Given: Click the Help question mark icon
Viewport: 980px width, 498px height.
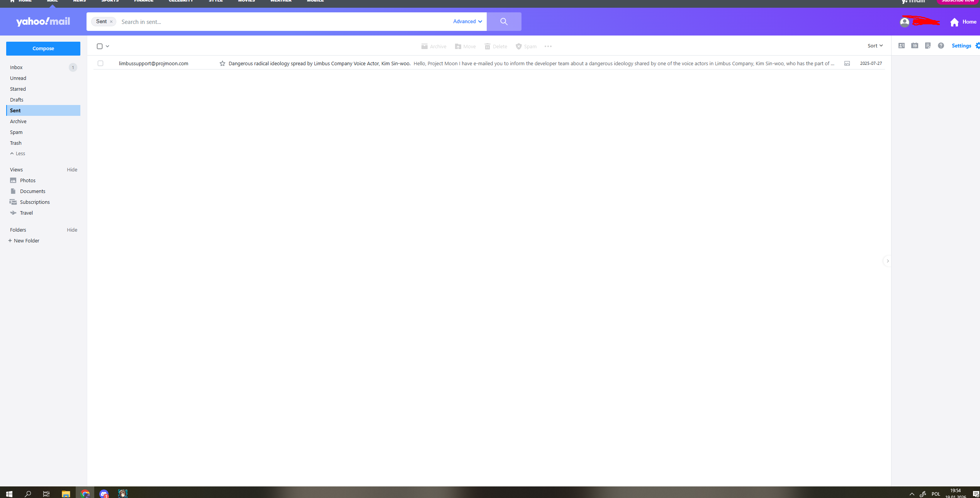Looking at the screenshot, I should tap(941, 46).
